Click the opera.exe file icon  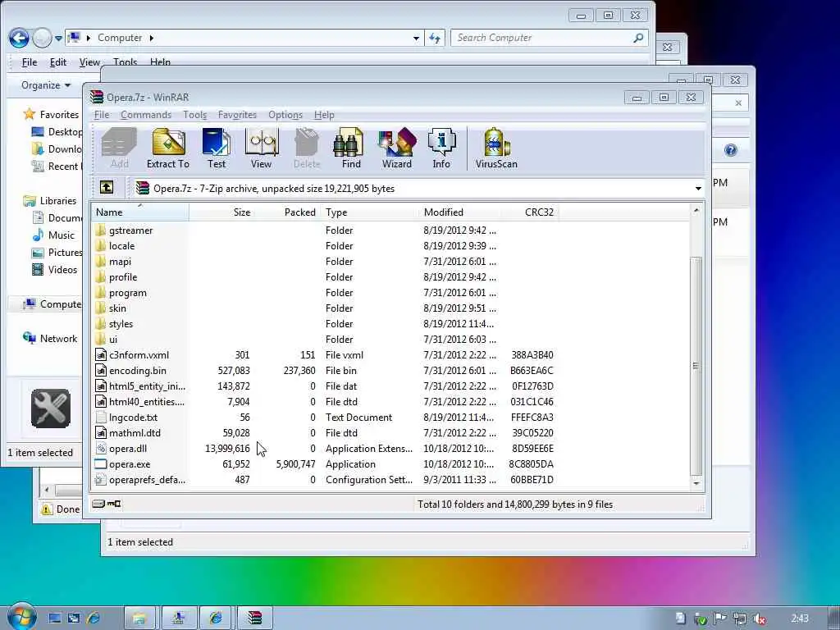[100, 464]
